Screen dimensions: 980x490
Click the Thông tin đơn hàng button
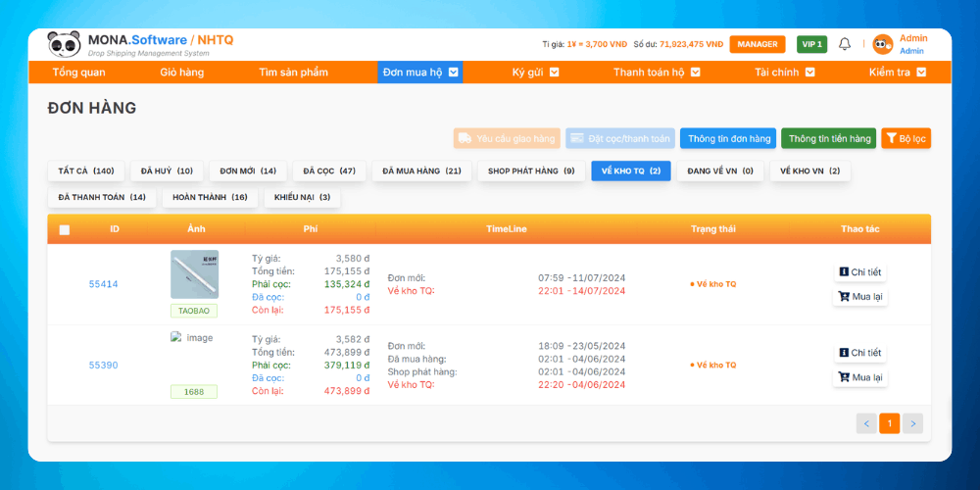[x=727, y=139]
